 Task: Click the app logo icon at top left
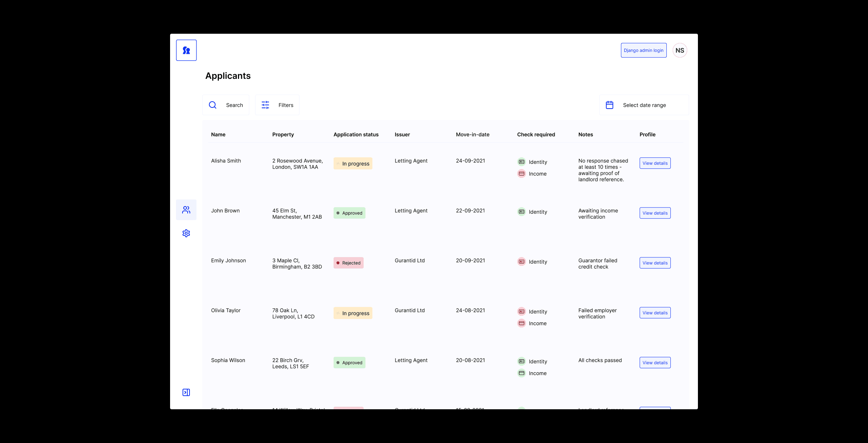click(x=186, y=50)
